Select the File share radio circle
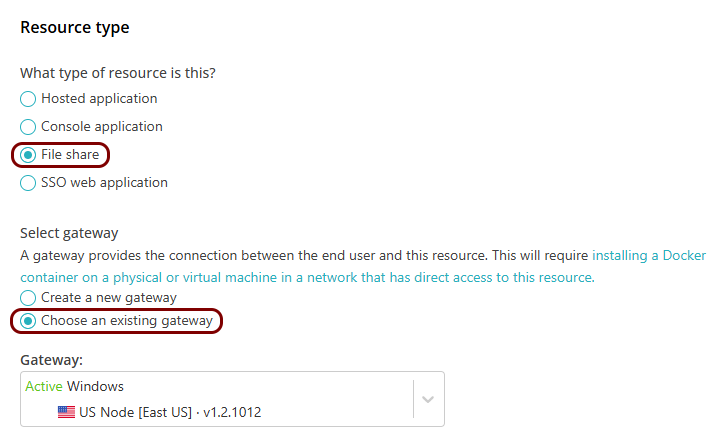Image resolution: width=719 pixels, height=437 pixels. pyautogui.click(x=28, y=155)
